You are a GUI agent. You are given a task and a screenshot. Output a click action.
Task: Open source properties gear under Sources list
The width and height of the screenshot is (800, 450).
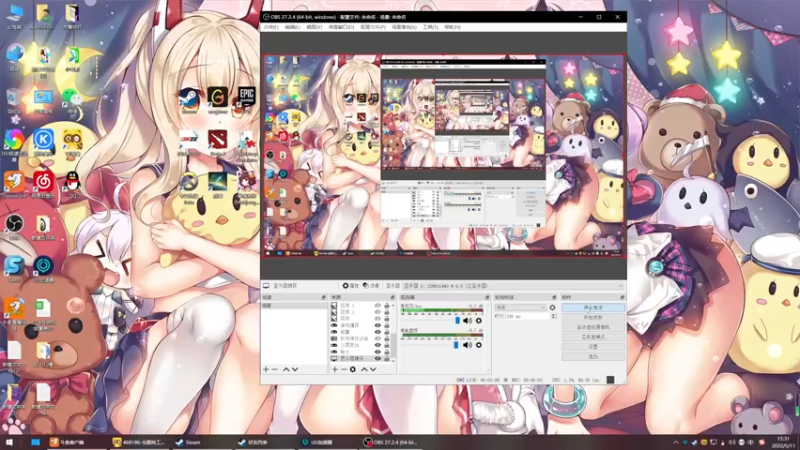353,369
